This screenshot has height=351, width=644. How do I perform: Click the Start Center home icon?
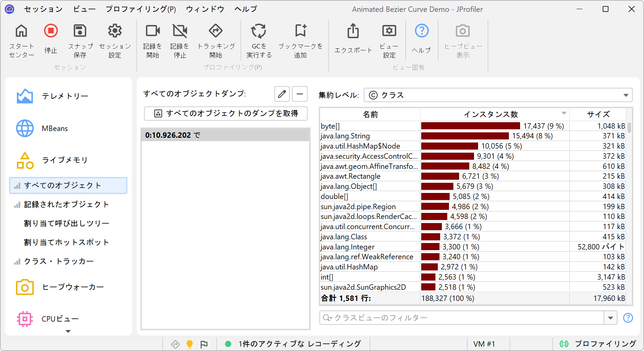pos(21,31)
